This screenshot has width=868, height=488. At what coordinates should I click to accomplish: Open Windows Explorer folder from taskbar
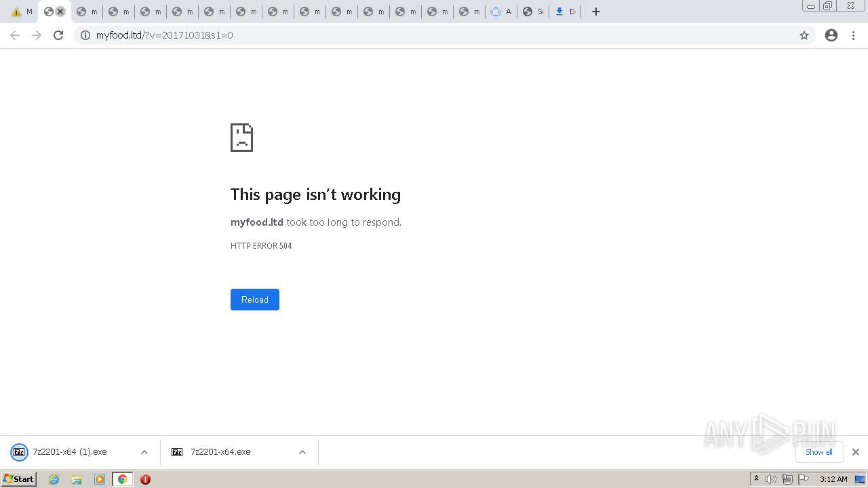pos(77,479)
